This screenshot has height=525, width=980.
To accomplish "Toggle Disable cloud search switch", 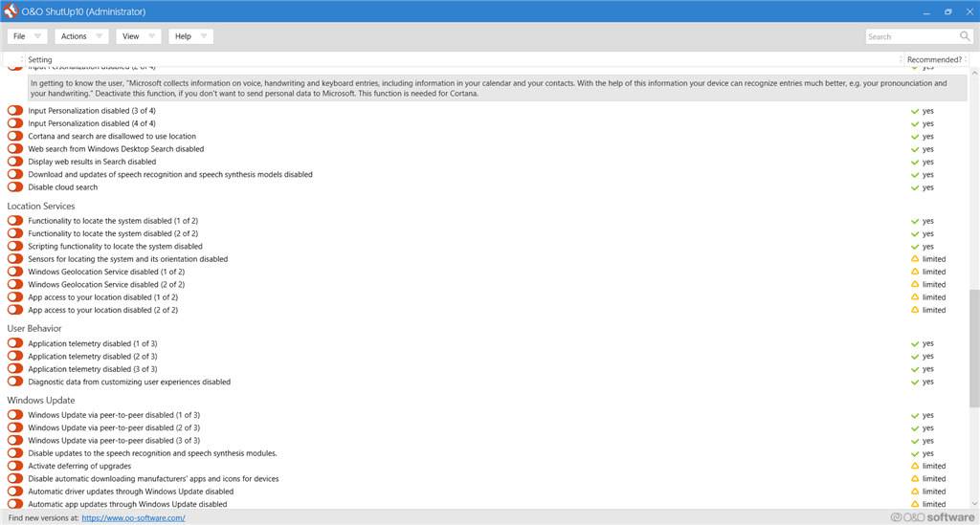I will click(x=15, y=186).
